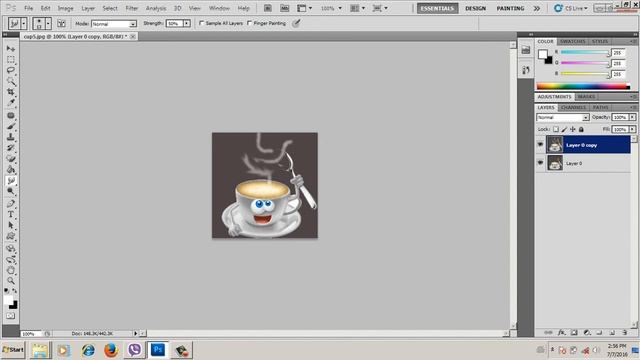Select the Clone Stamp tool
This screenshot has width=640, height=360.
point(11,137)
